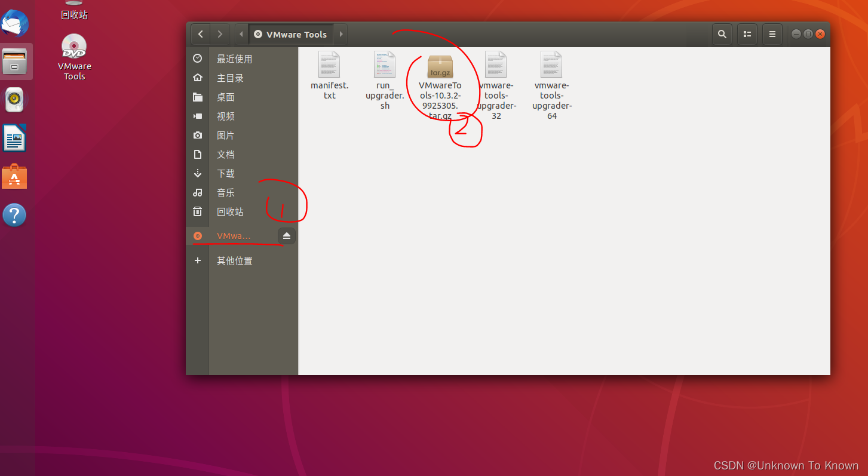This screenshot has height=476, width=868.
Task: Click the folder icon beside 桌面
Action: click(198, 97)
